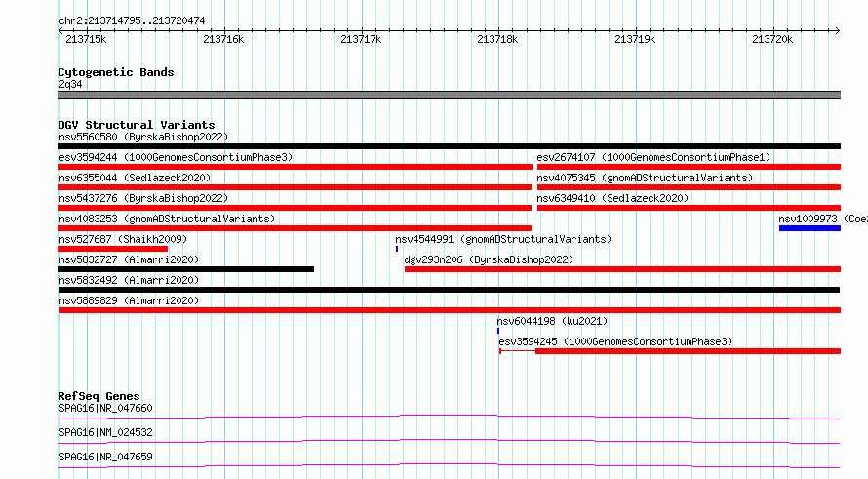The width and height of the screenshot is (868, 479).
Task: Click the DGV Structural Variants track title
Action: click(x=137, y=125)
